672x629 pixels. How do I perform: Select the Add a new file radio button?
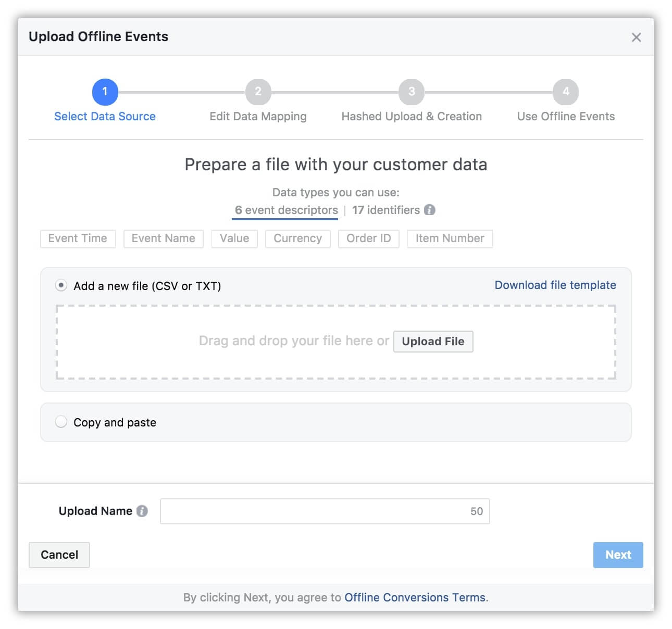tap(61, 285)
